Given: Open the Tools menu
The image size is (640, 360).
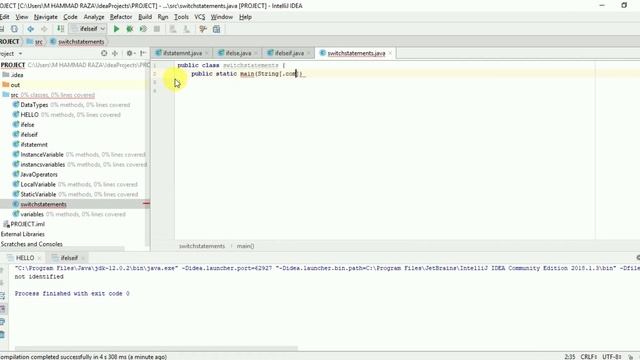Looking at the screenshot, I should pos(181,17).
